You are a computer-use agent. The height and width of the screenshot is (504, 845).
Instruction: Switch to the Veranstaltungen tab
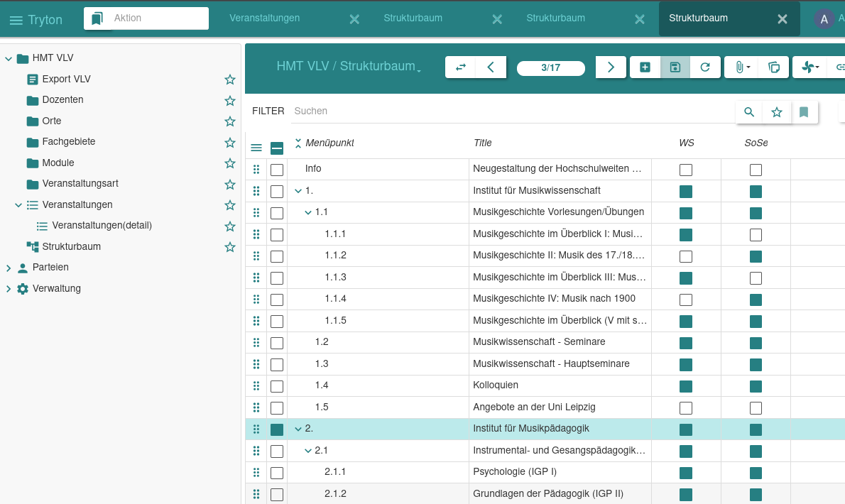click(264, 18)
